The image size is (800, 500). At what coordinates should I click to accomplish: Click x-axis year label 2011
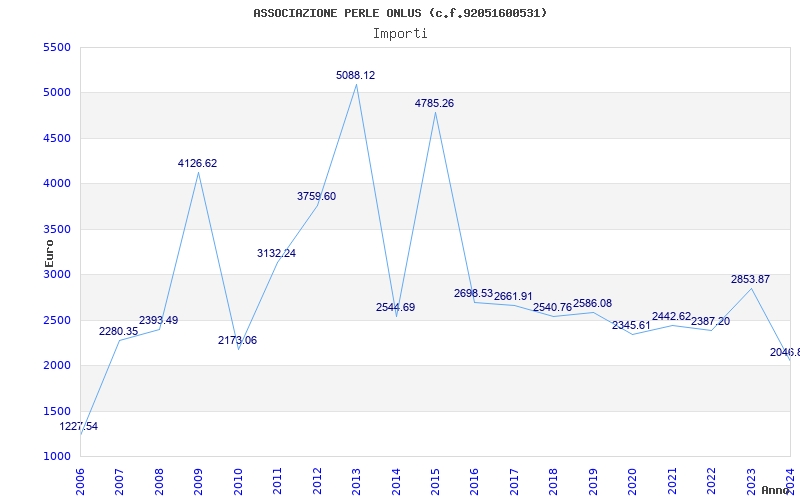[277, 482]
